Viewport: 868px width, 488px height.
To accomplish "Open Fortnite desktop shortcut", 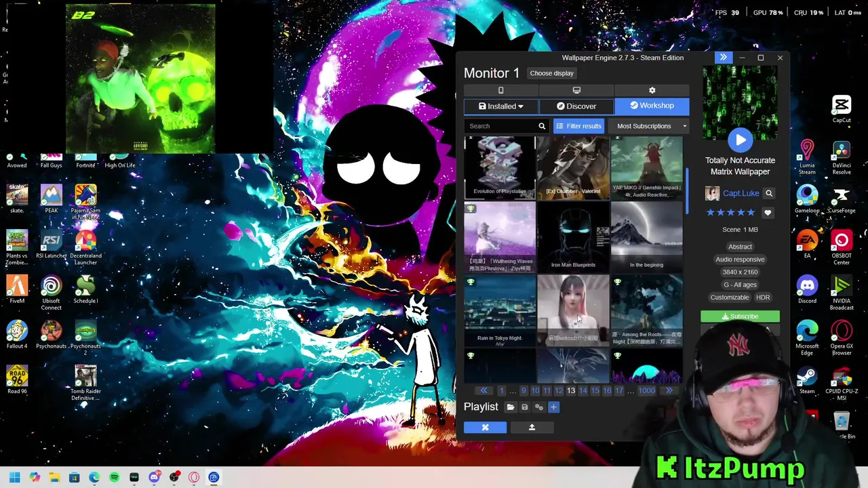I will [x=85, y=162].
